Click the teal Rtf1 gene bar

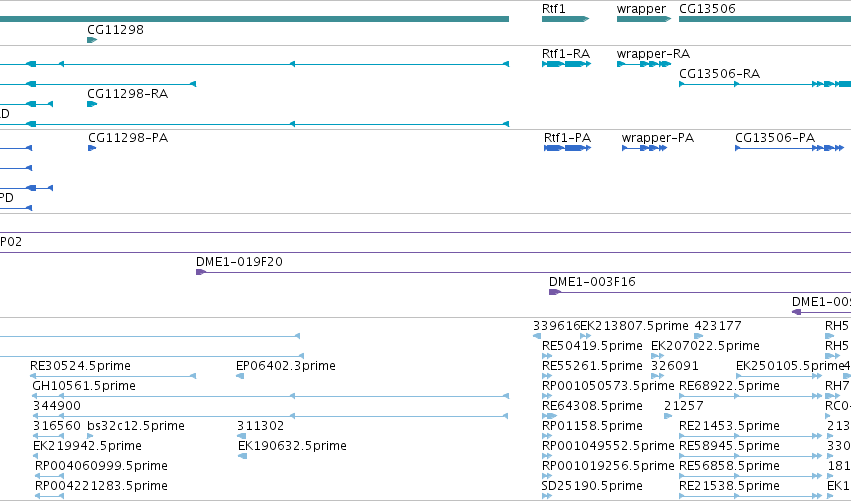[565, 19]
